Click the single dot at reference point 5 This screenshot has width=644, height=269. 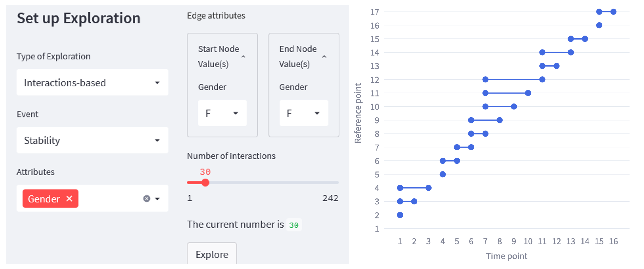443,174
